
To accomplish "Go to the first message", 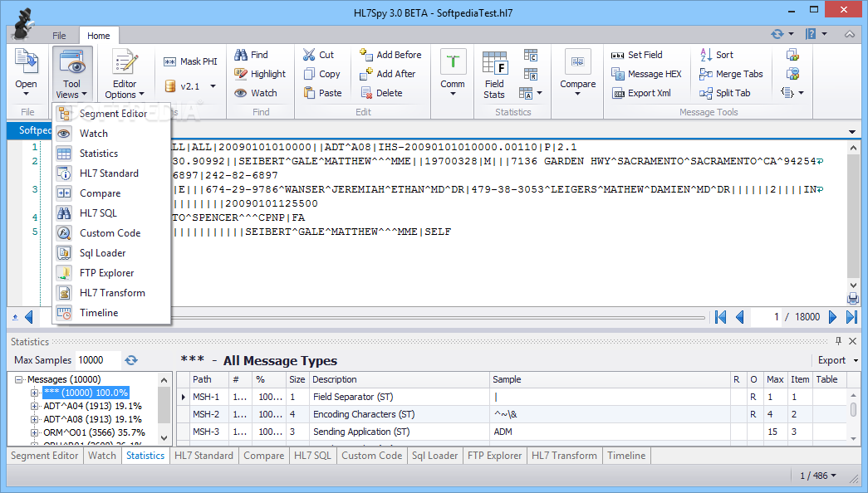I will pos(720,317).
